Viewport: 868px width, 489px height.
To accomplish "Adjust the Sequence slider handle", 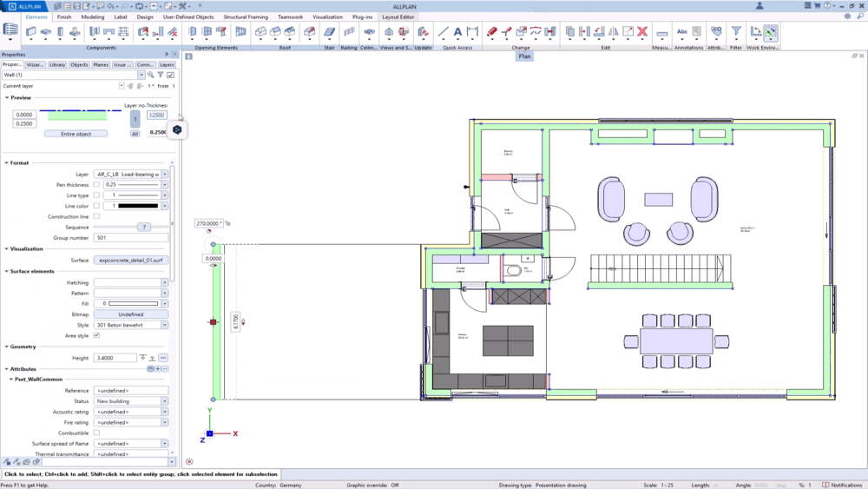I will click(146, 227).
